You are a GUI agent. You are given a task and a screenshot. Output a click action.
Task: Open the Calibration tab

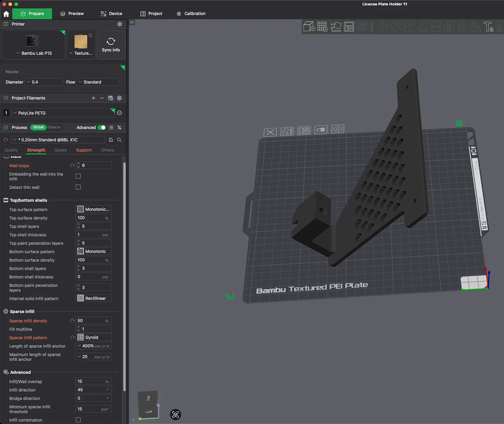191,14
